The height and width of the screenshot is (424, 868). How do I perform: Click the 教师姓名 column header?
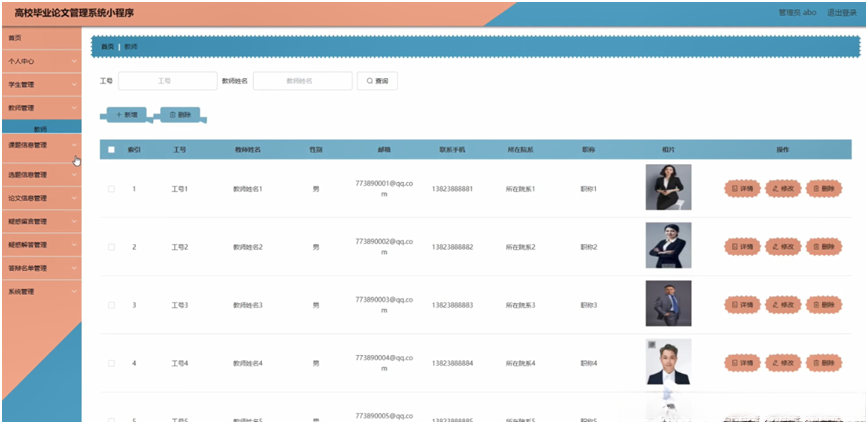[x=247, y=149]
